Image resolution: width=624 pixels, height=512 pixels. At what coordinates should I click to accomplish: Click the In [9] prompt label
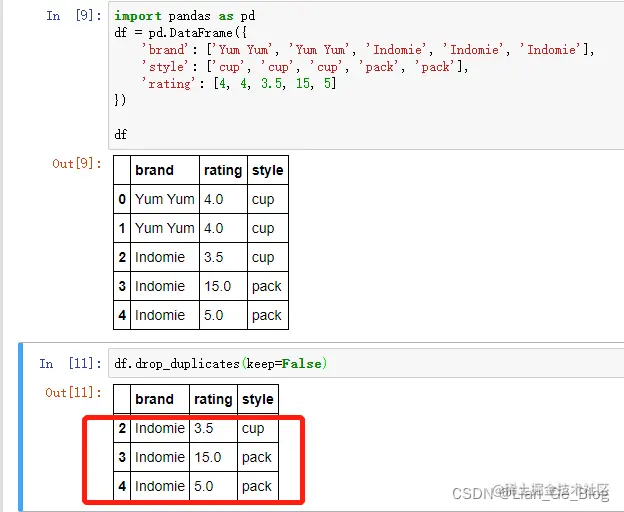pos(74,16)
